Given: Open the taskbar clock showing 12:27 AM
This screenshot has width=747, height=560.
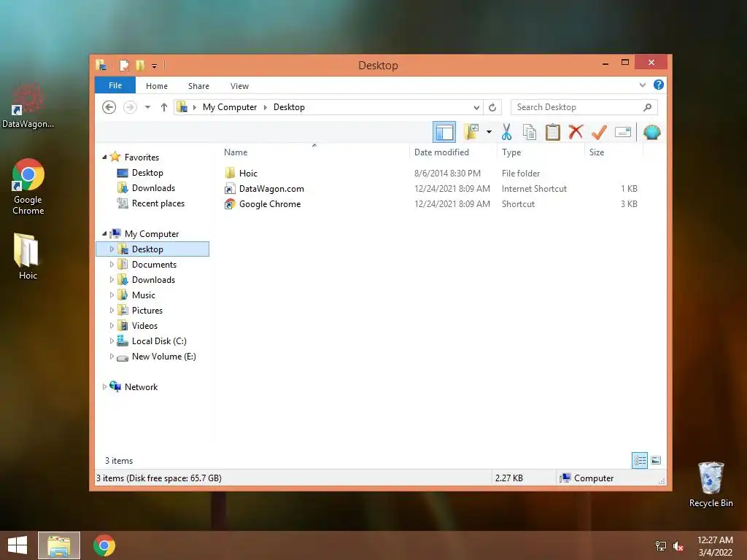Looking at the screenshot, I should coord(715,545).
